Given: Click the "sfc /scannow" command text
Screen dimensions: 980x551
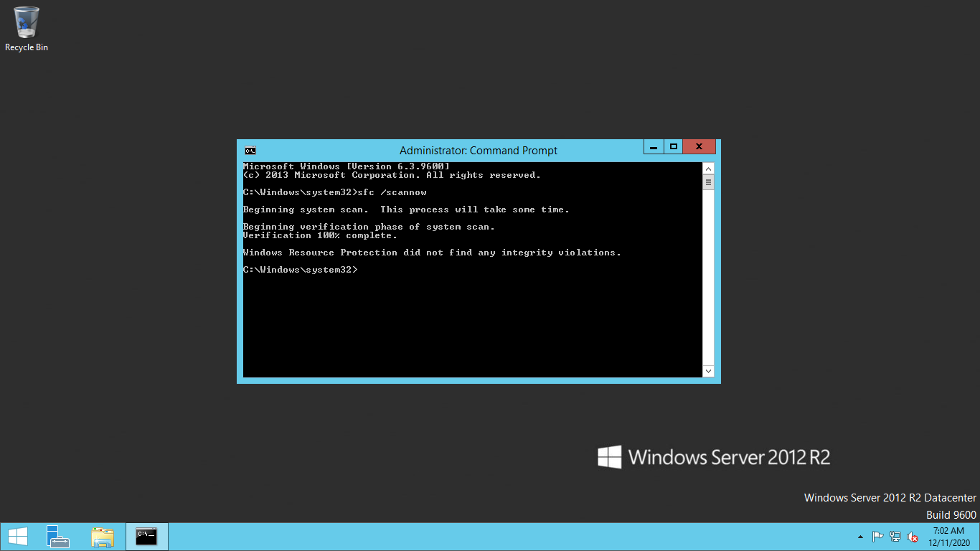Looking at the screenshot, I should tap(392, 192).
